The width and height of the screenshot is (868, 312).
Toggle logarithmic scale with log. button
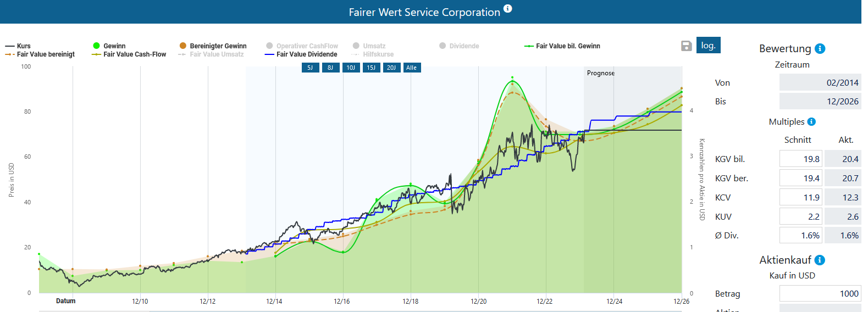click(x=708, y=45)
